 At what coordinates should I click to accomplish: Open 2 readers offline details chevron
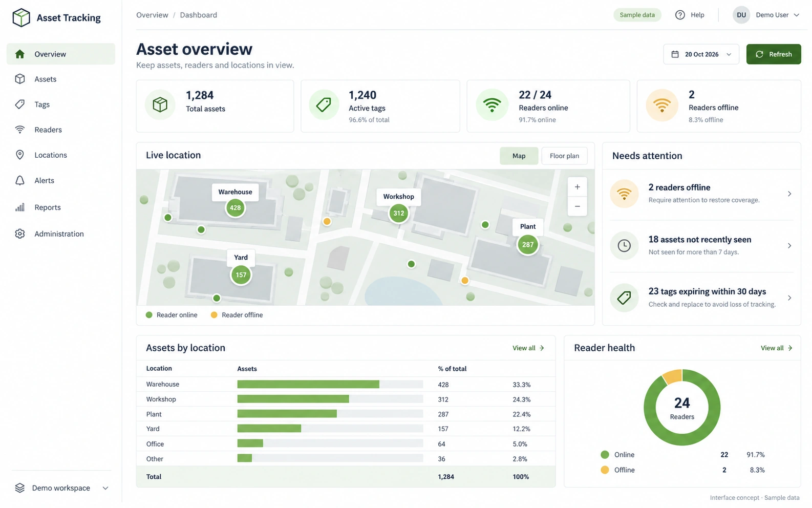[789, 194]
